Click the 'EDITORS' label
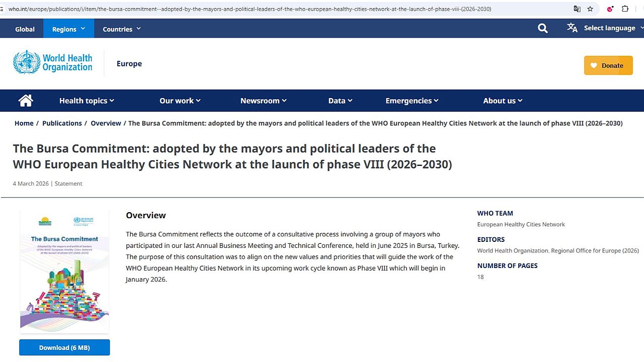The width and height of the screenshot is (644, 362). [x=491, y=239]
